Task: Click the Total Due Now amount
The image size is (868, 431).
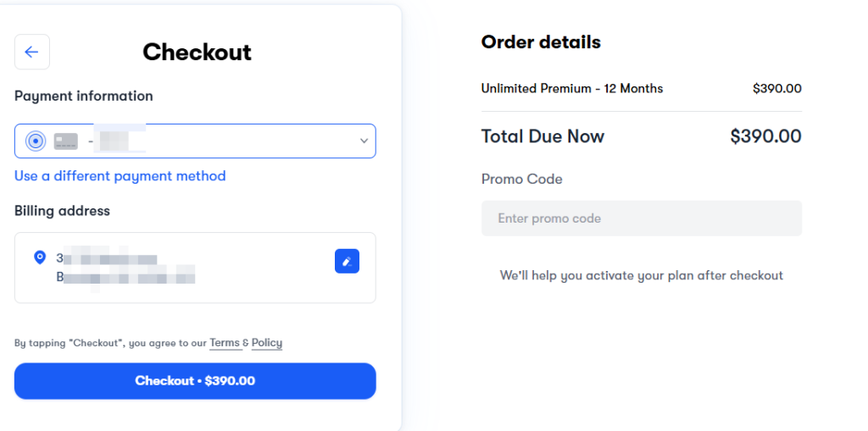Action: [x=765, y=136]
